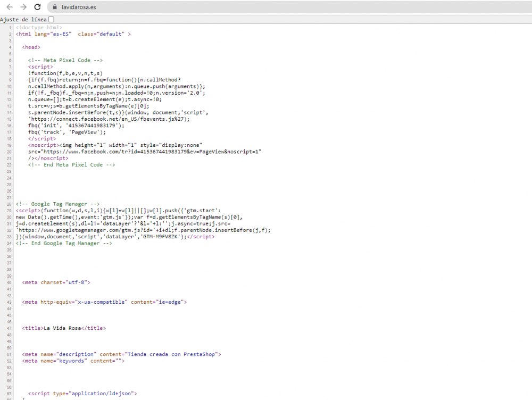Screen dimensions: 532x400
Task: Go back using the browser back arrow
Action: [10, 7]
